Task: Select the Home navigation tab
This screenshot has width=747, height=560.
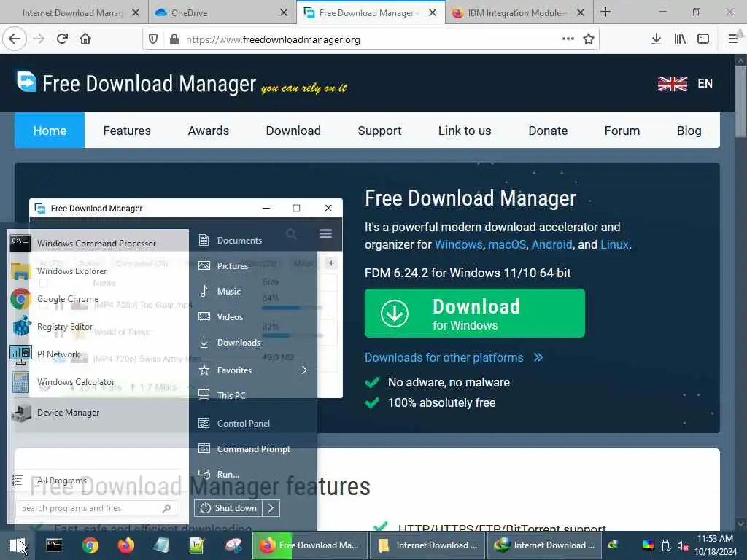Action: [50, 131]
